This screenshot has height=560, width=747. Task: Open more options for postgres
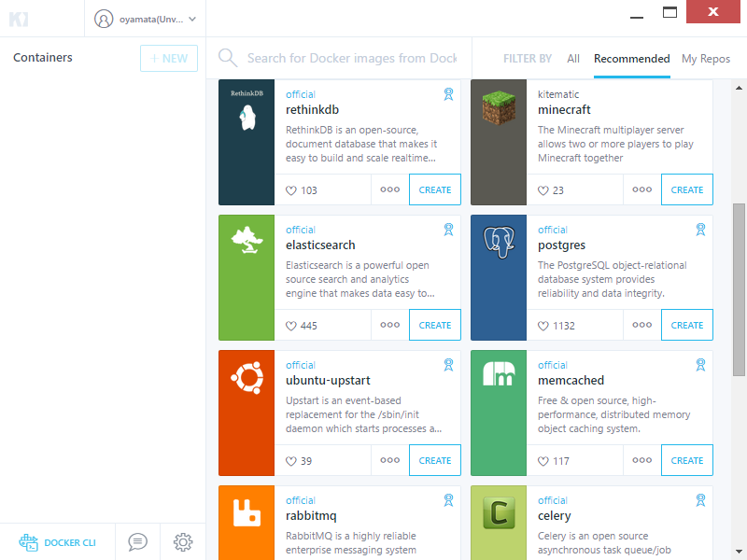[641, 325]
